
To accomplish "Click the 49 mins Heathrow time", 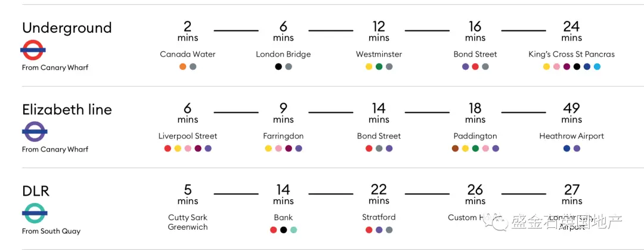I will (x=572, y=113).
